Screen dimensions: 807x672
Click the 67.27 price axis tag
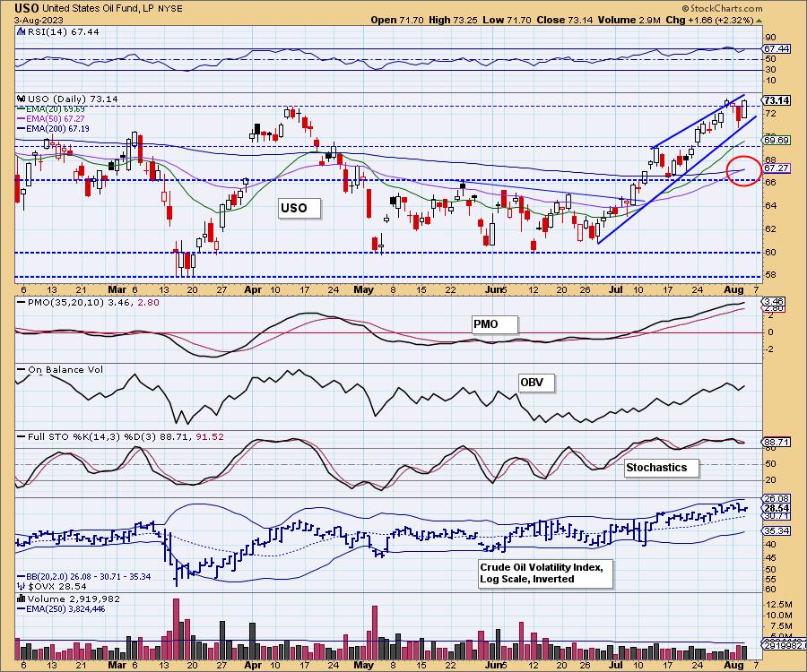[x=777, y=168]
